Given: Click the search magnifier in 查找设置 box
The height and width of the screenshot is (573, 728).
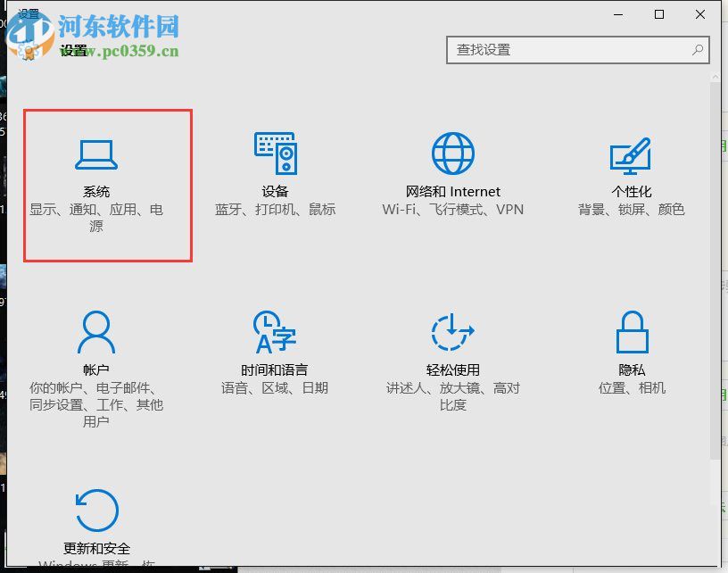Looking at the screenshot, I should click(698, 51).
